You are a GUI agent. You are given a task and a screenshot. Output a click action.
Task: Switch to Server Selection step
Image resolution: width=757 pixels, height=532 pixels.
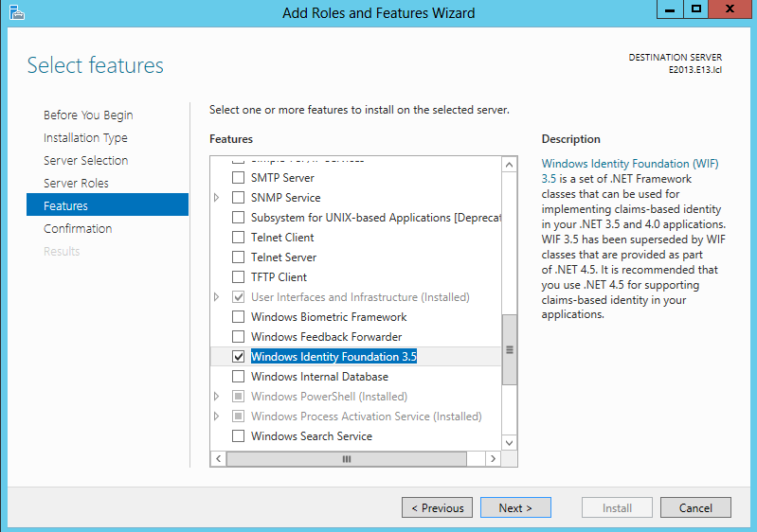tap(86, 161)
